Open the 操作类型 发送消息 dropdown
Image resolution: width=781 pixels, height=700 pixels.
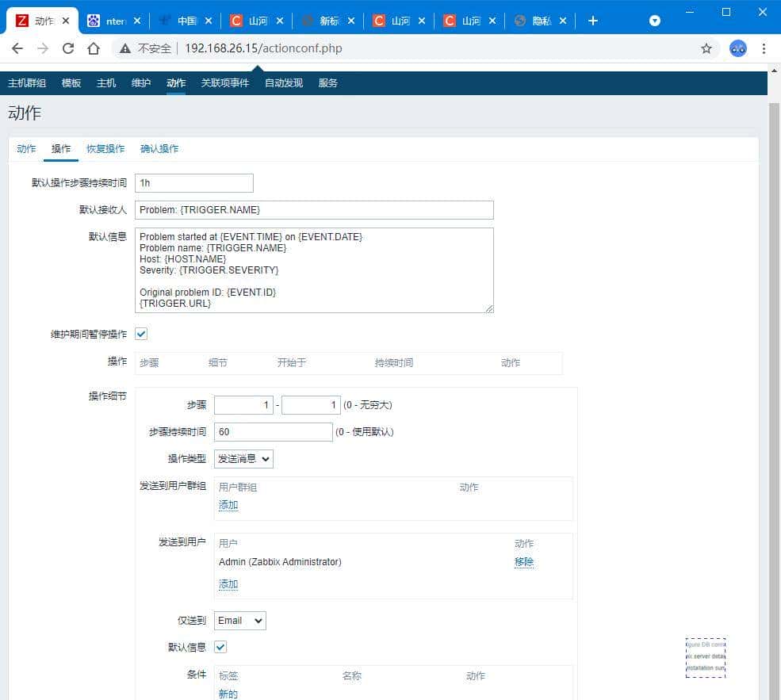[x=243, y=458]
